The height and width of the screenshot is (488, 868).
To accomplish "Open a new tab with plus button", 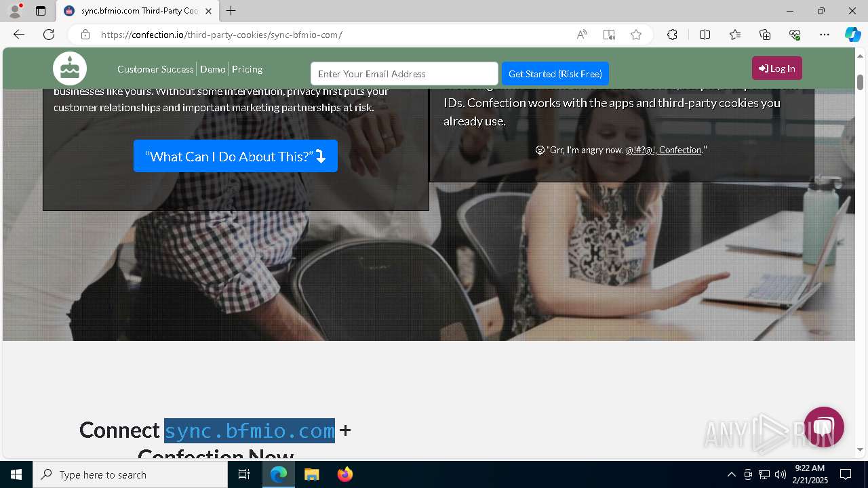I will tap(231, 11).
